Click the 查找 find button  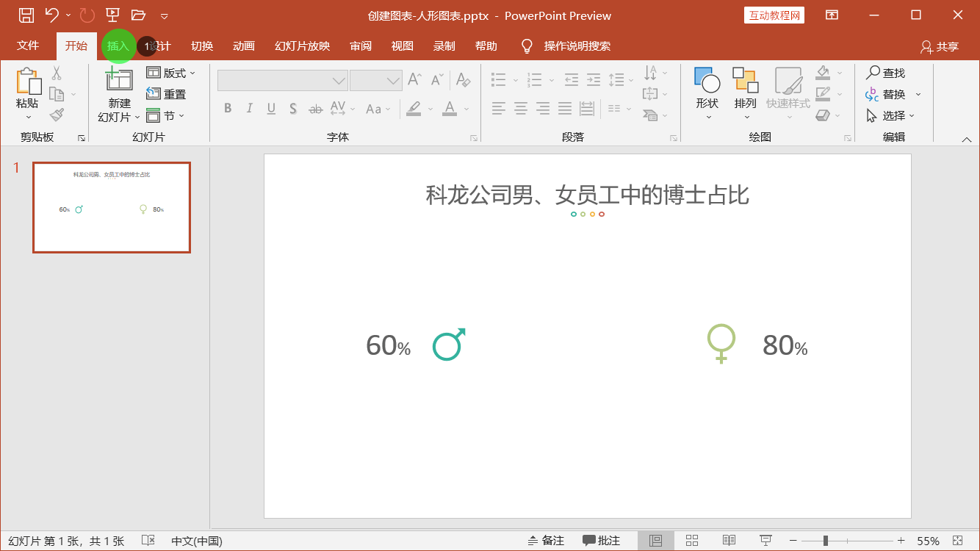click(885, 73)
